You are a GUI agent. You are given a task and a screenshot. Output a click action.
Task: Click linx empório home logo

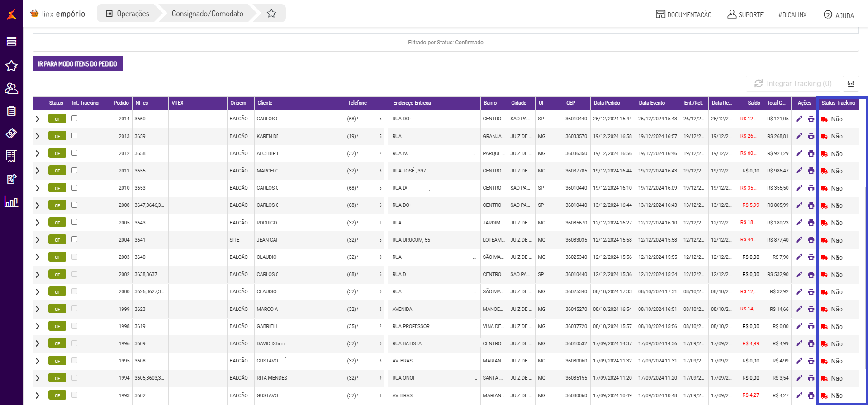click(57, 14)
